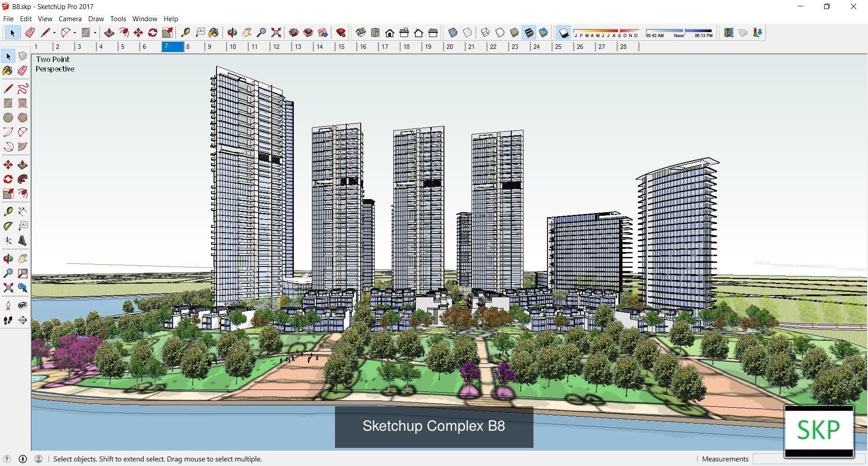
Task: Switch to Hidden Line face style
Action: (x=500, y=33)
